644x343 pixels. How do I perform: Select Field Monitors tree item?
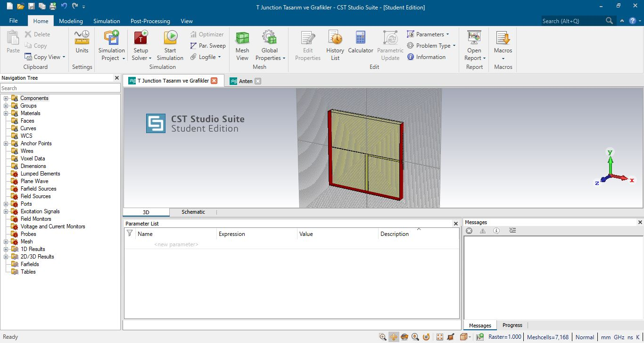[x=36, y=219]
